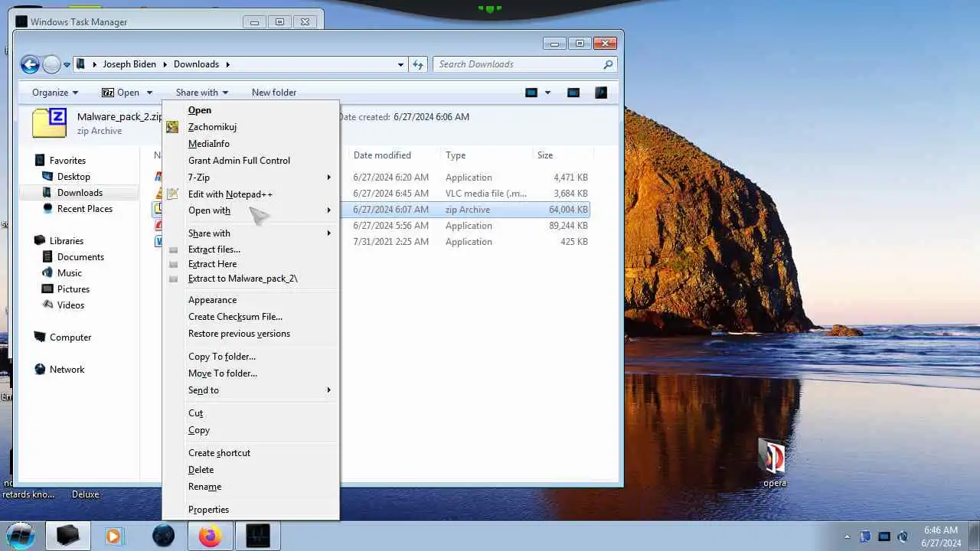The height and width of the screenshot is (551, 980).
Task: Click the volume icon in the system tray
Action: 903,536
